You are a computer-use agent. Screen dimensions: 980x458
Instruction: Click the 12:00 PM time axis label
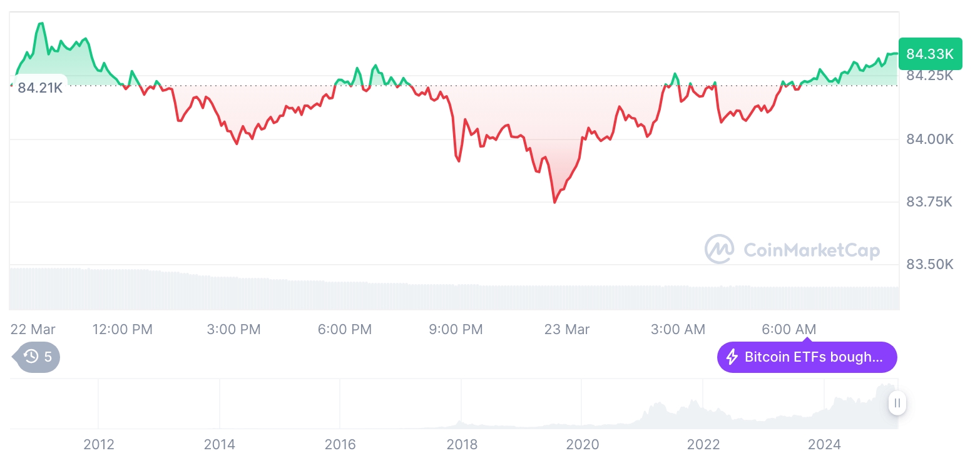[x=122, y=329]
